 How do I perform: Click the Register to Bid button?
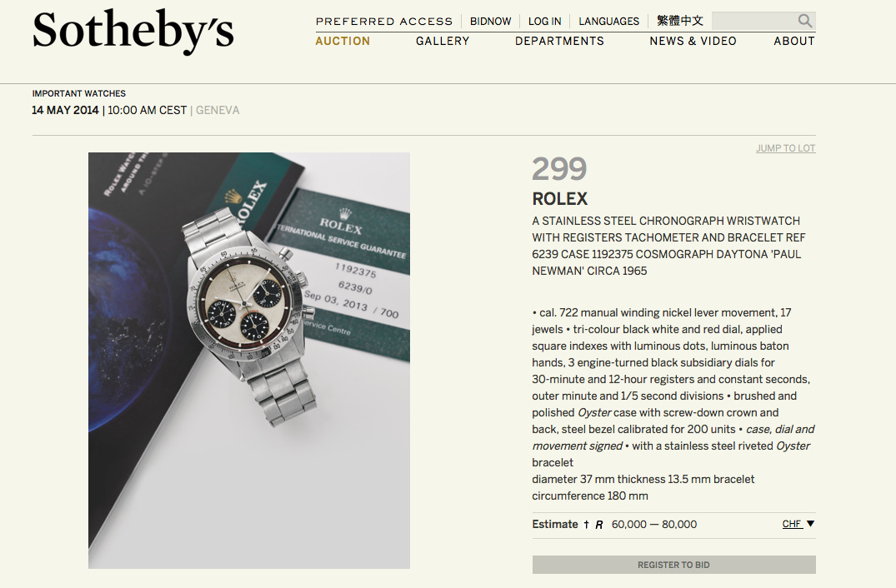673,565
